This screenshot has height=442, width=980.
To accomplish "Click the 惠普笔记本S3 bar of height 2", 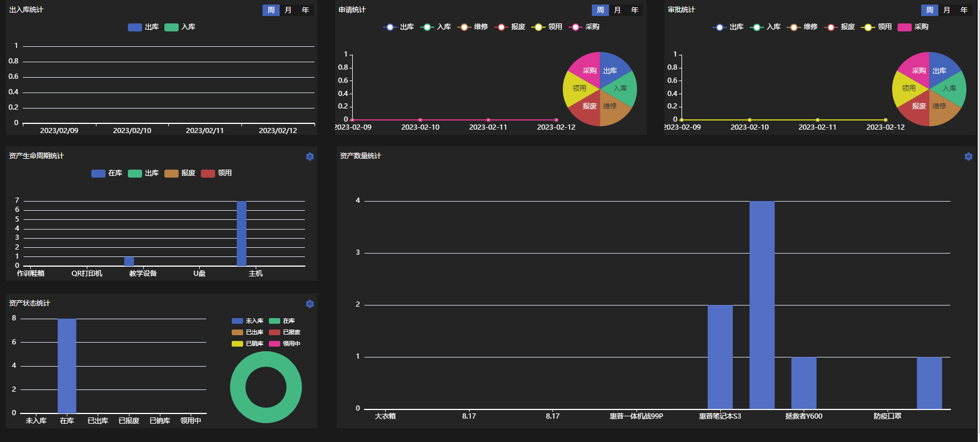I will point(720,357).
